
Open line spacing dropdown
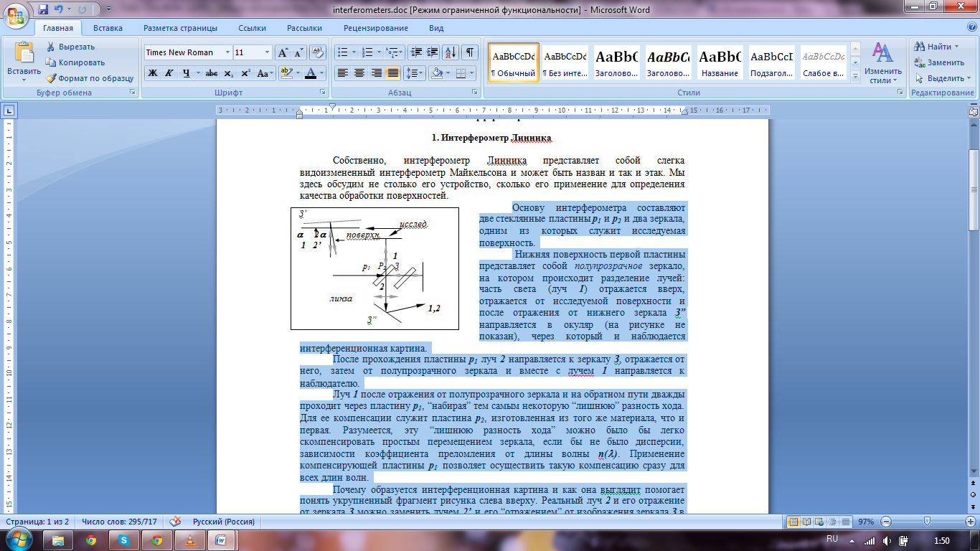(x=415, y=73)
